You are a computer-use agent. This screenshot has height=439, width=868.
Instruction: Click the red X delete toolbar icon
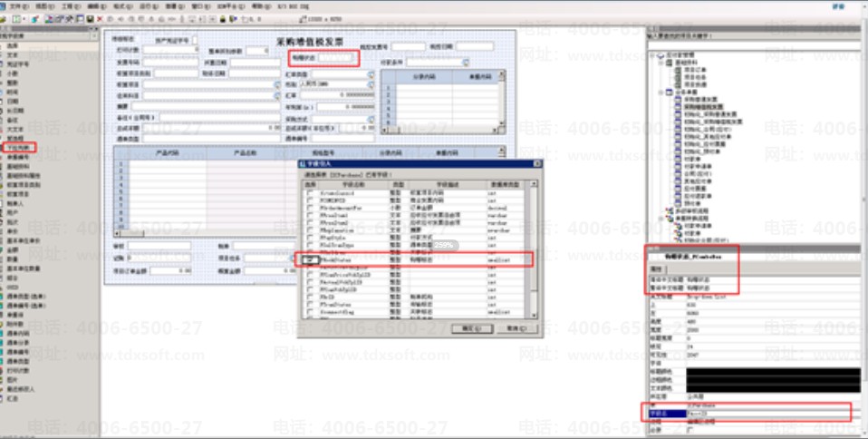100,19
